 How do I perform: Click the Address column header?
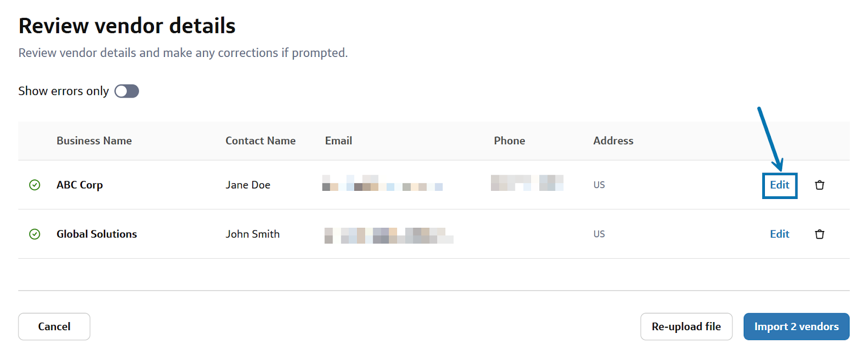613,141
